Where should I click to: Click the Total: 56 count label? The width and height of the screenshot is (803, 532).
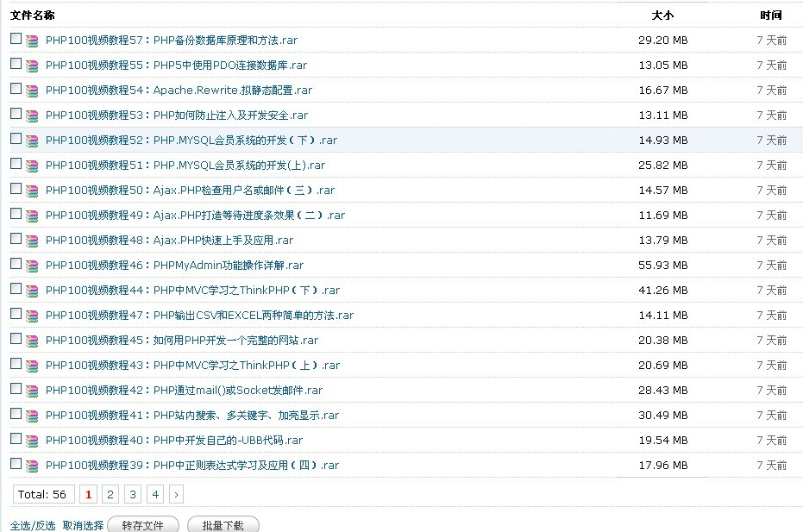pos(42,494)
